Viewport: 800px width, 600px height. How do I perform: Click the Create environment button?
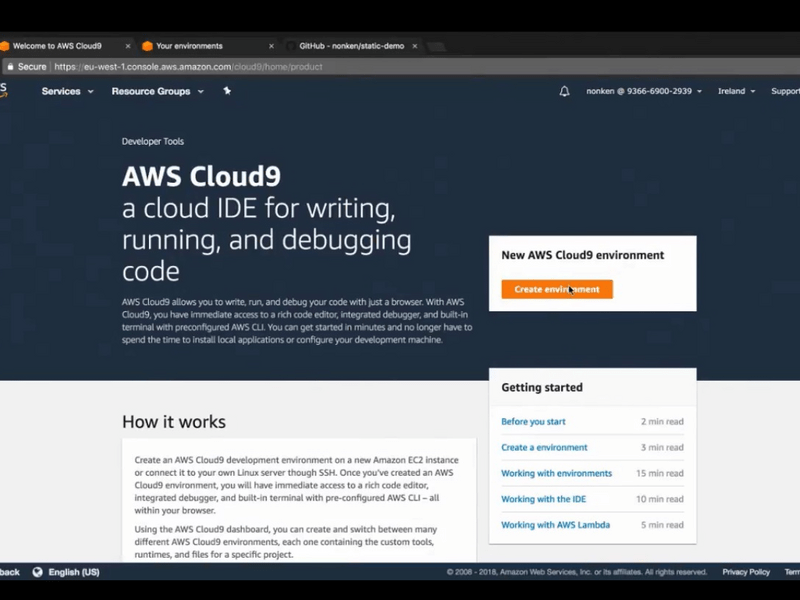(556, 289)
